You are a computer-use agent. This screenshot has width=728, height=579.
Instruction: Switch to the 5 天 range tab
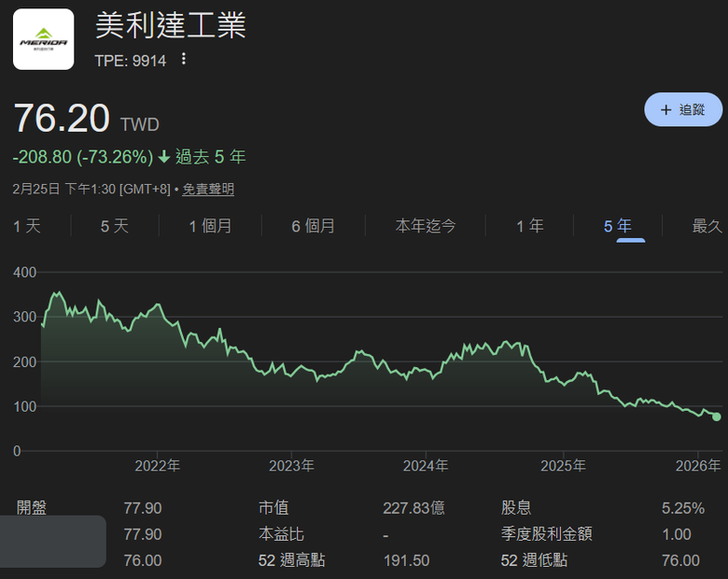[114, 226]
